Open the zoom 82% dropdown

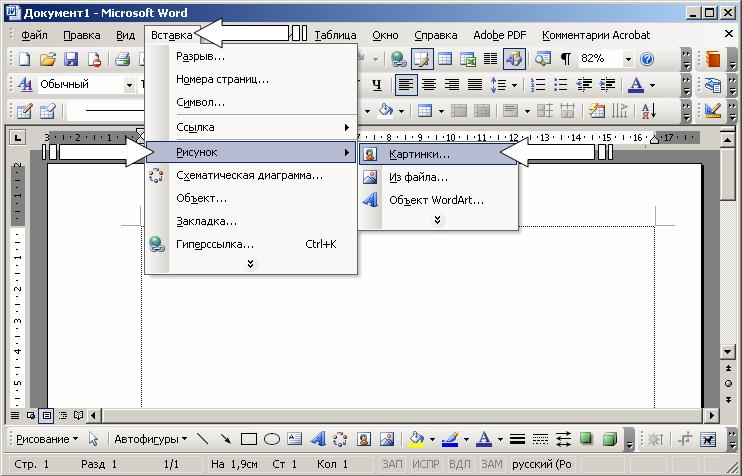(x=628, y=59)
